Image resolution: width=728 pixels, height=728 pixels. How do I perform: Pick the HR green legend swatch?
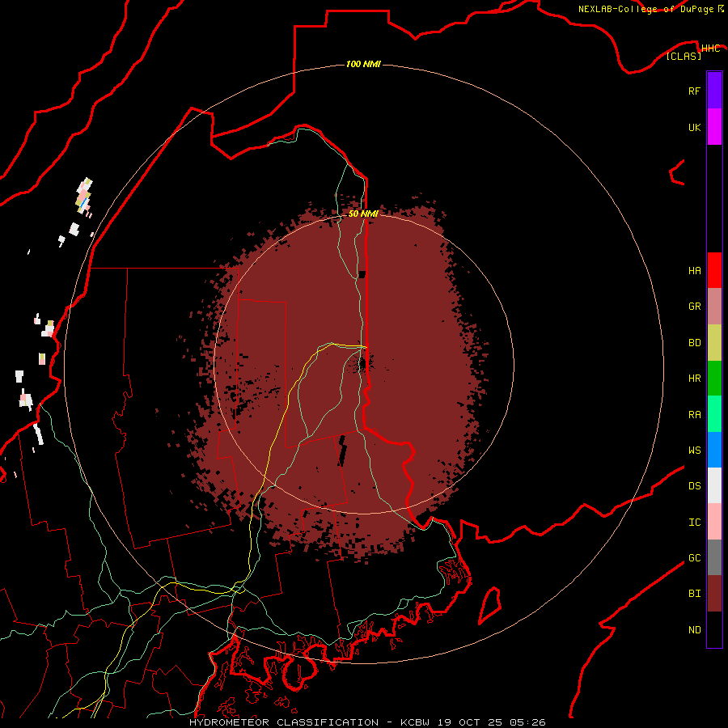714,378
